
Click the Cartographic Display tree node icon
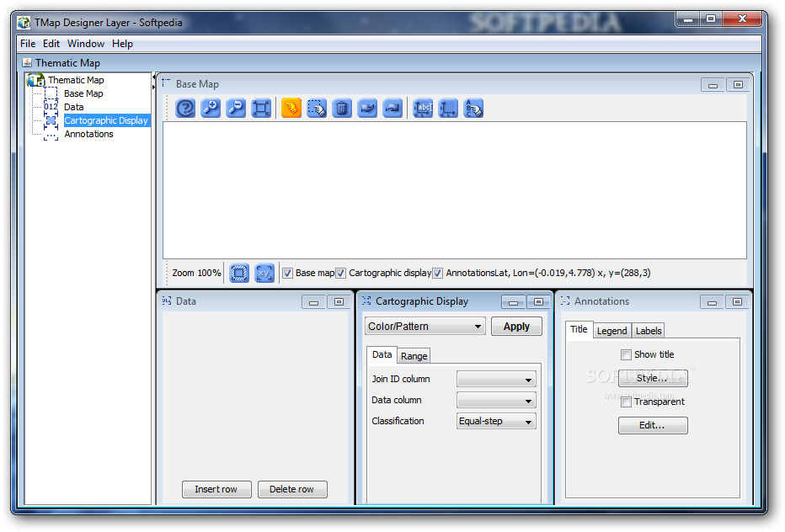pos(51,120)
